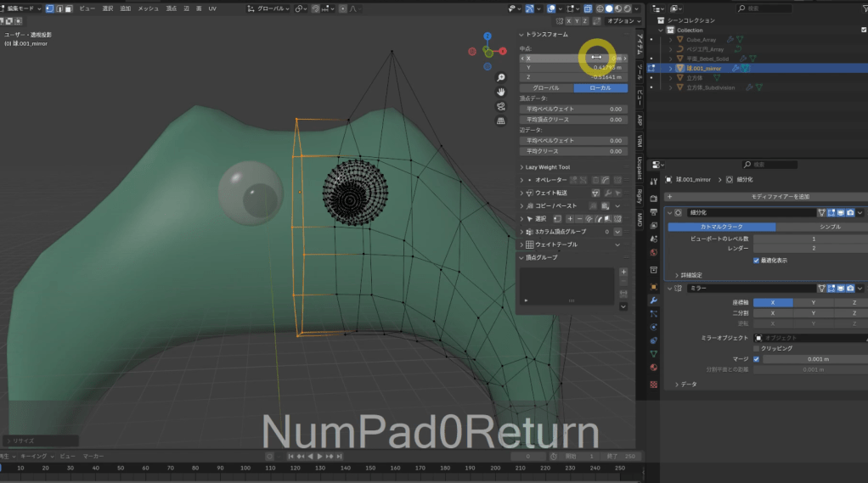
Task: Expand the Lazy Weight Tool panel
Action: [x=548, y=167]
